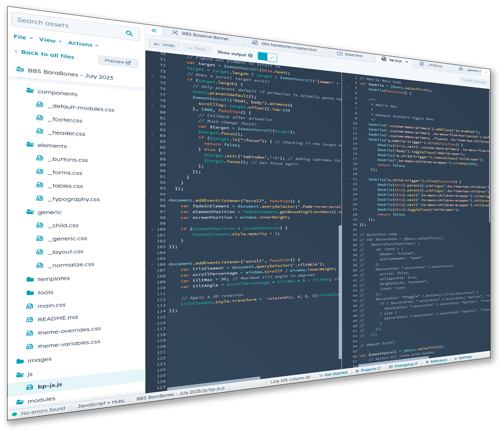Open _child.css in the file tree
Image resolution: width=504 pixels, height=433 pixels.
click(63, 225)
